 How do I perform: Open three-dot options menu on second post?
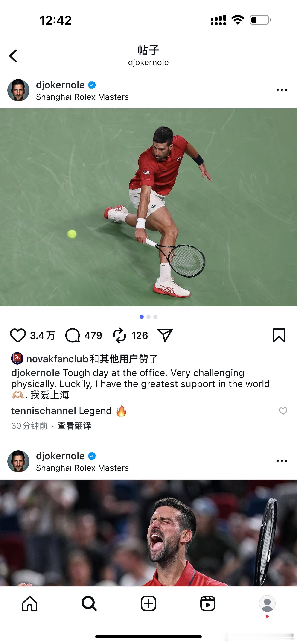282,461
